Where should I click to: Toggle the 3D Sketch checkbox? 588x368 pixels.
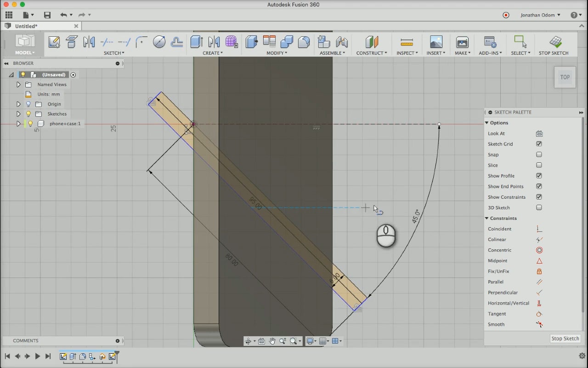(539, 208)
